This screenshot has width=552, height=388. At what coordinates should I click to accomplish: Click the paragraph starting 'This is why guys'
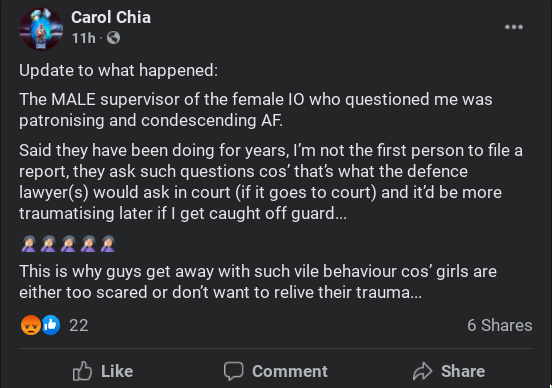[x=258, y=282]
